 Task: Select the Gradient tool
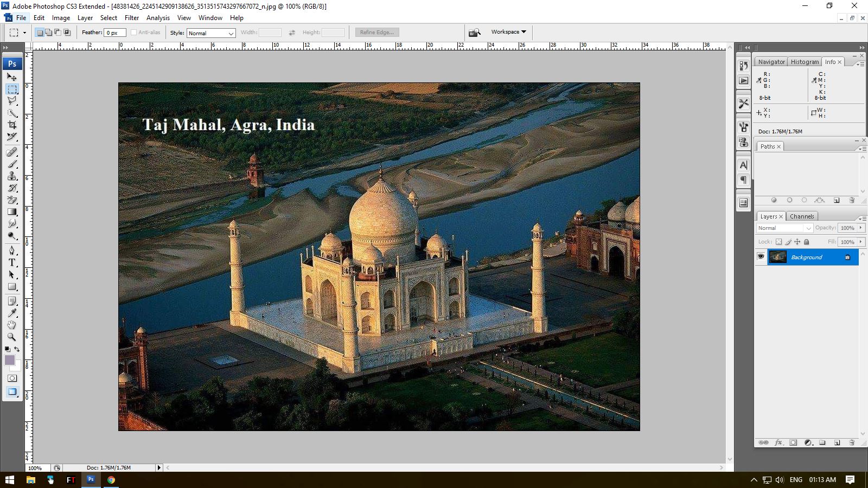click(x=12, y=211)
